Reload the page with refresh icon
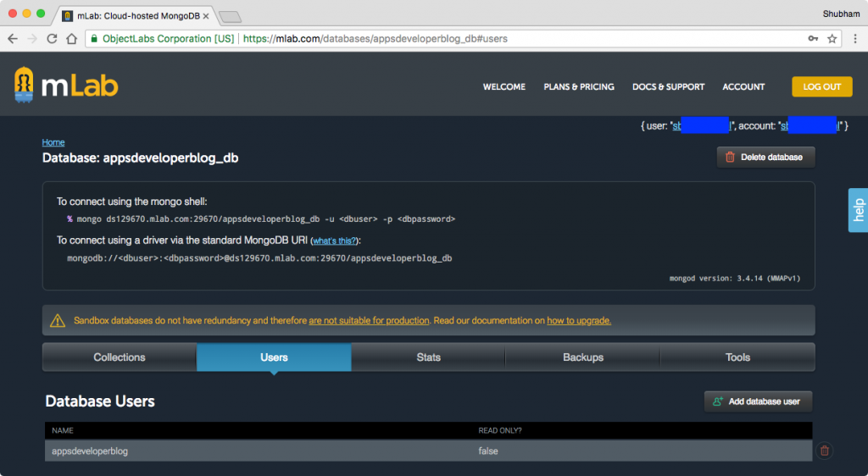Viewport: 868px width, 476px height. point(52,39)
